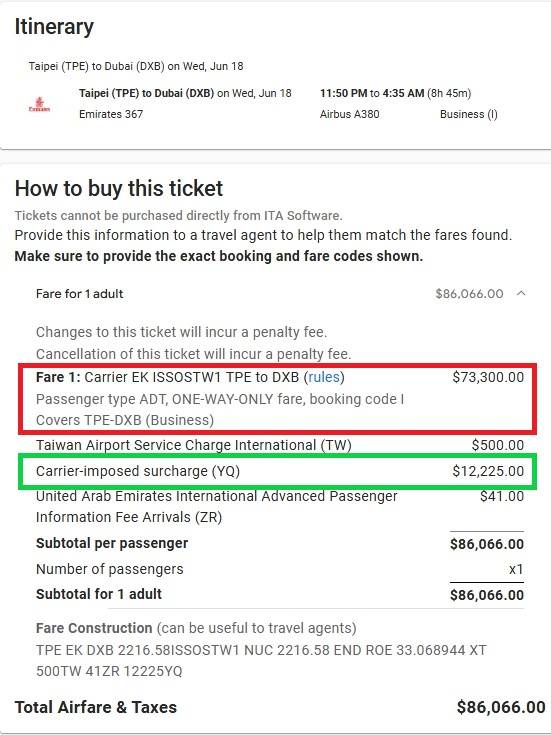
Task: Click the Emirates airline logo icon
Action: [39, 104]
